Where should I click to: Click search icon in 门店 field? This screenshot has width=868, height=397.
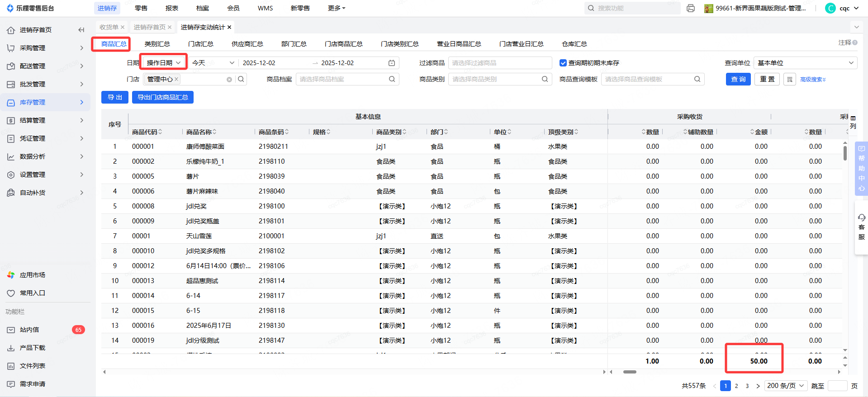coord(241,79)
